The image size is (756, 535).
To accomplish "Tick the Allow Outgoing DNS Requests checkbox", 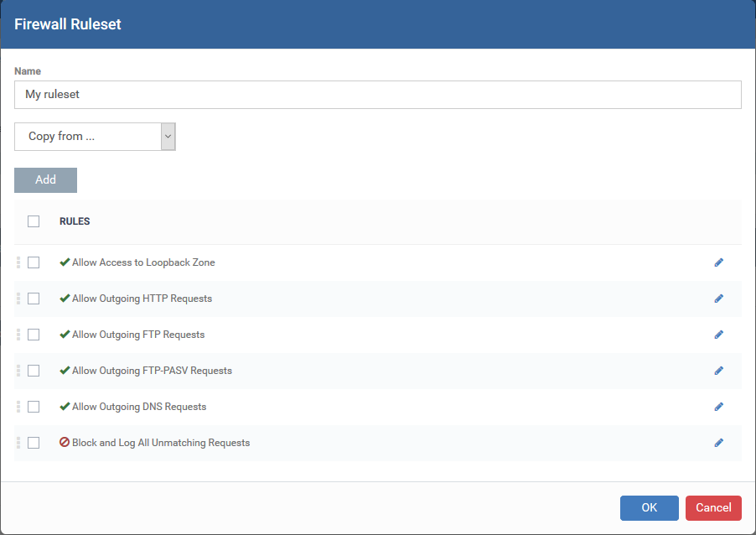I will pos(34,407).
